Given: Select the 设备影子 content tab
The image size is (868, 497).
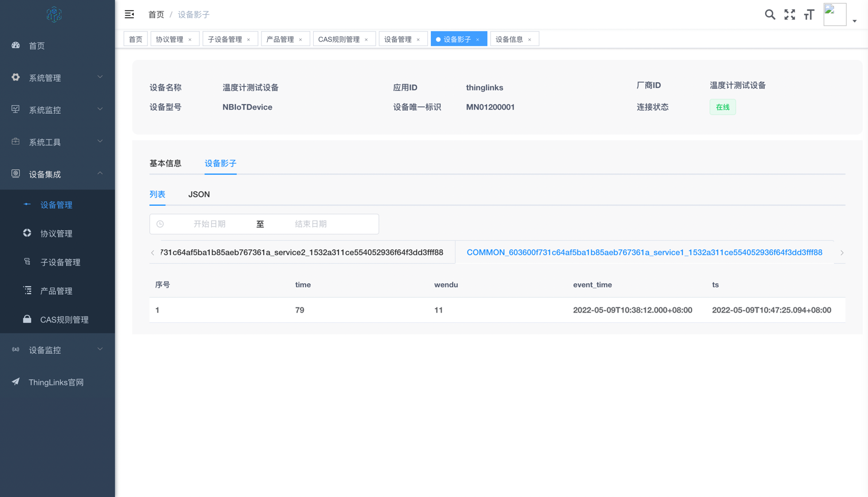Looking at the screenshot, I should click(221, 163).
